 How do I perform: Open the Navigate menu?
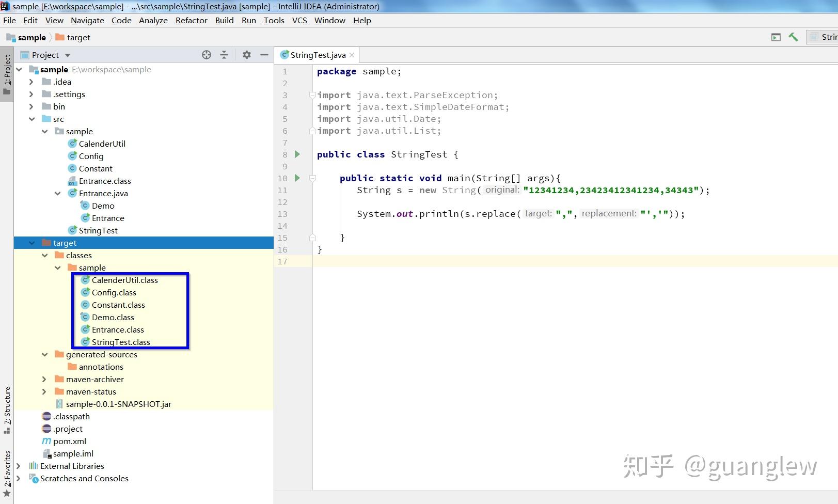[87, 20]
